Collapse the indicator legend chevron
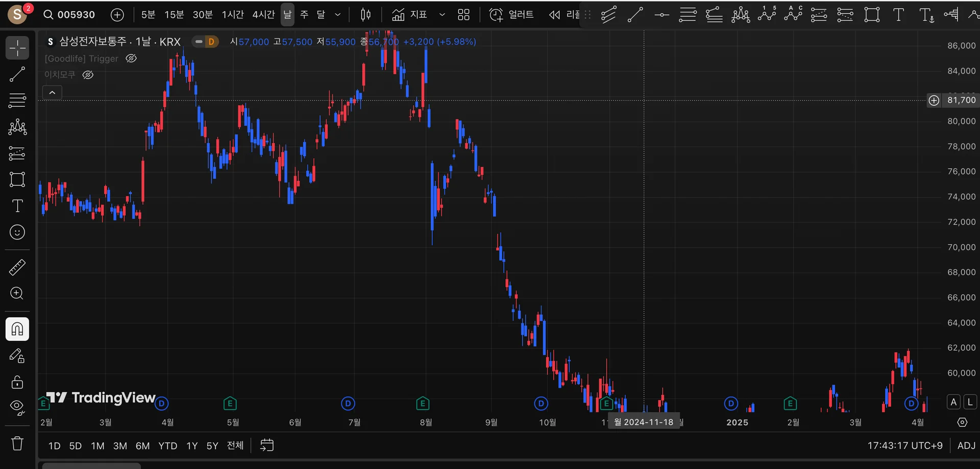Screen dimensions: 980x469 pos(52,92)
